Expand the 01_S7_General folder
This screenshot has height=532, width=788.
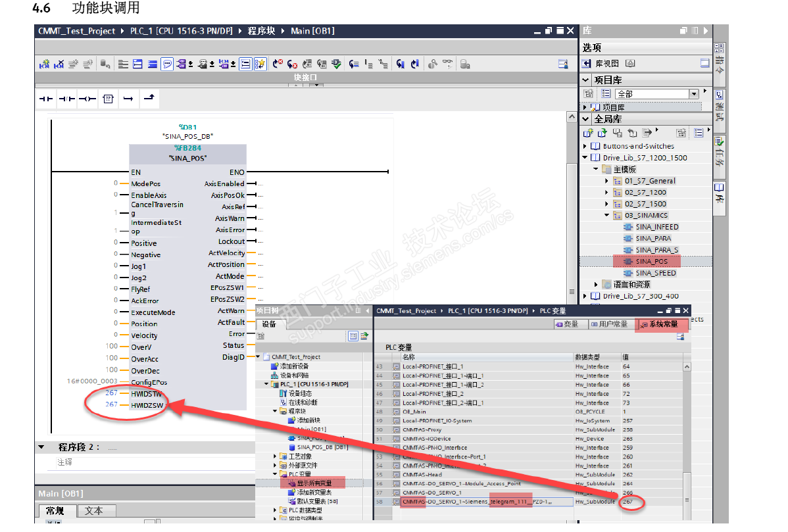point(606,181)
